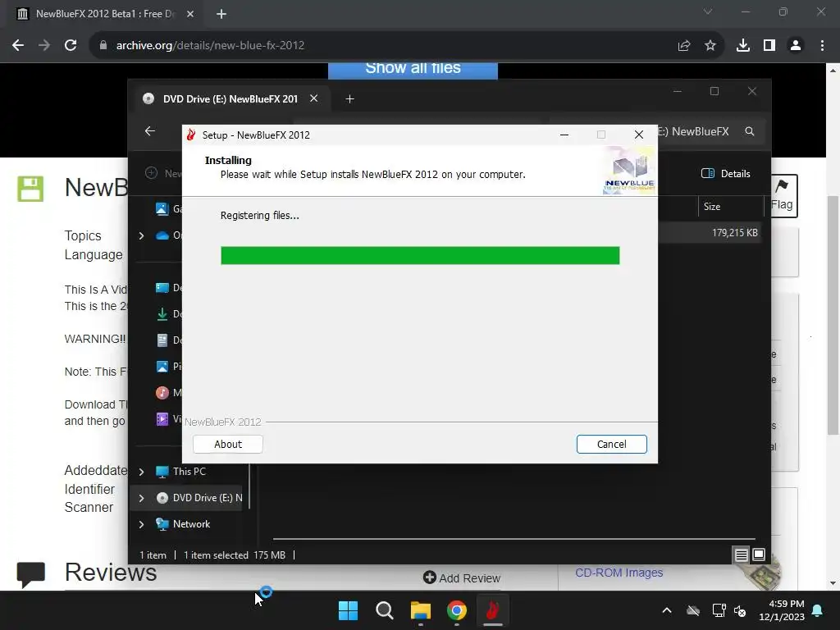Click the Gallery icon in sidebar
This screenshot has height=630, width=840.
[162, 209]
